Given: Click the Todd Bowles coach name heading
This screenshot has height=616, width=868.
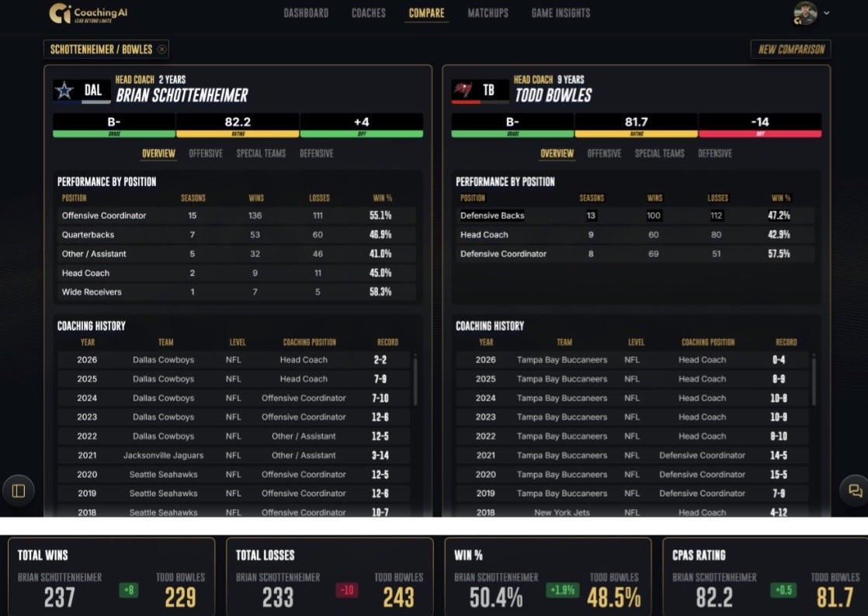Looking at the screenshot, I should tap(553, 95).
